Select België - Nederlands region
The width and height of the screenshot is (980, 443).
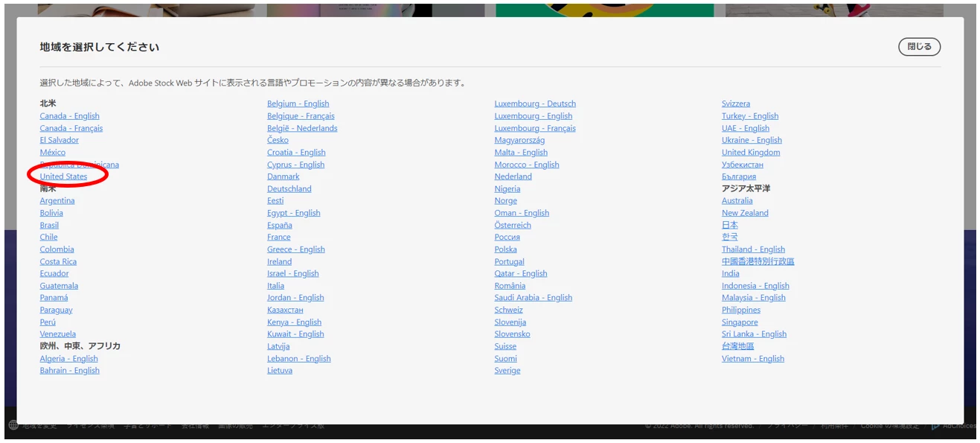coord(302,128)
